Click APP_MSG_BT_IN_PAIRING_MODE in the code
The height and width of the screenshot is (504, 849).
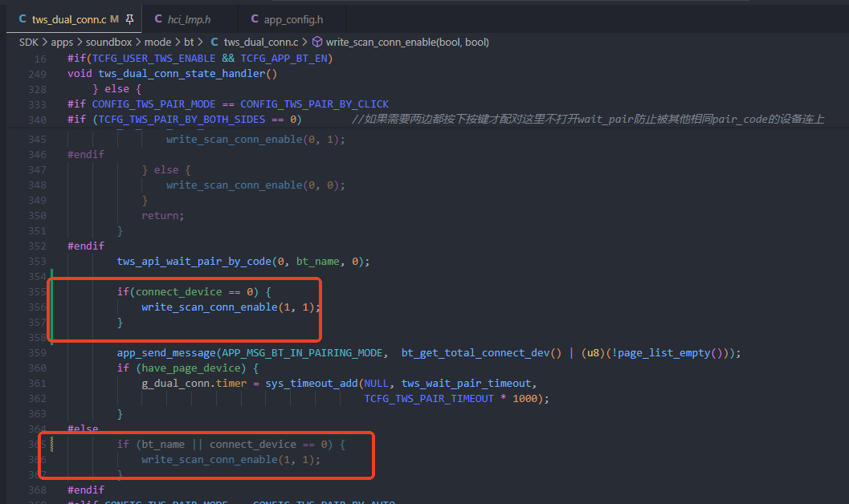coord(302,352)
